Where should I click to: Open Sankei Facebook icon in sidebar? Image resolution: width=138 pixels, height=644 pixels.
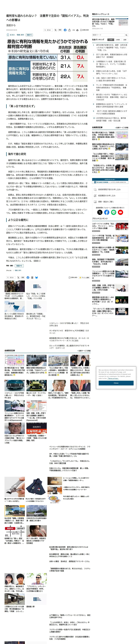(x=107, y=212)
